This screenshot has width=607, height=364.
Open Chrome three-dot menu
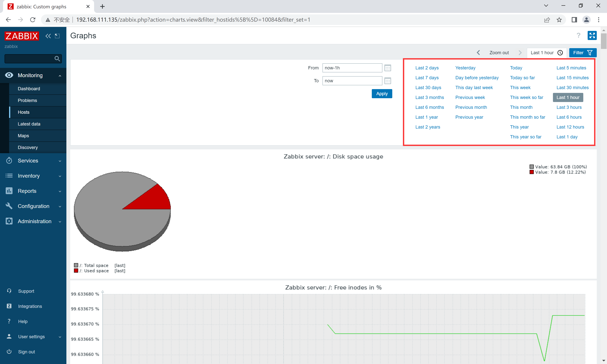[x=599, y=20]
